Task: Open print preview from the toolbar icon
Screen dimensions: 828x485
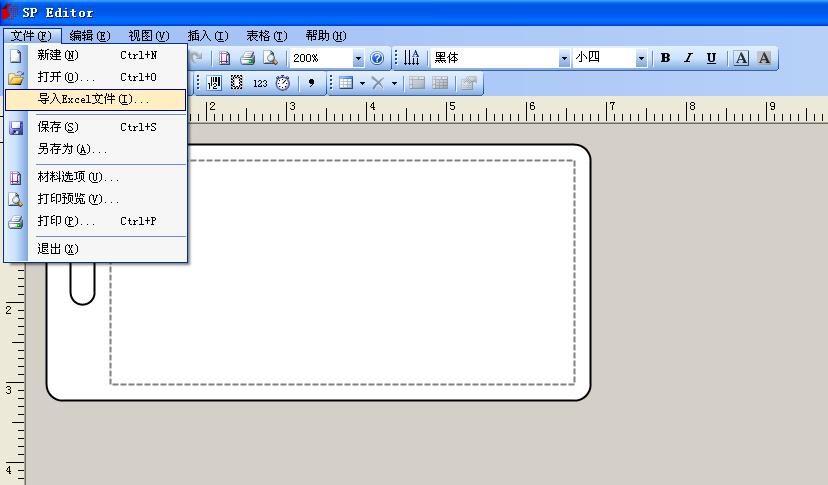Action: [x=270, y=58]
